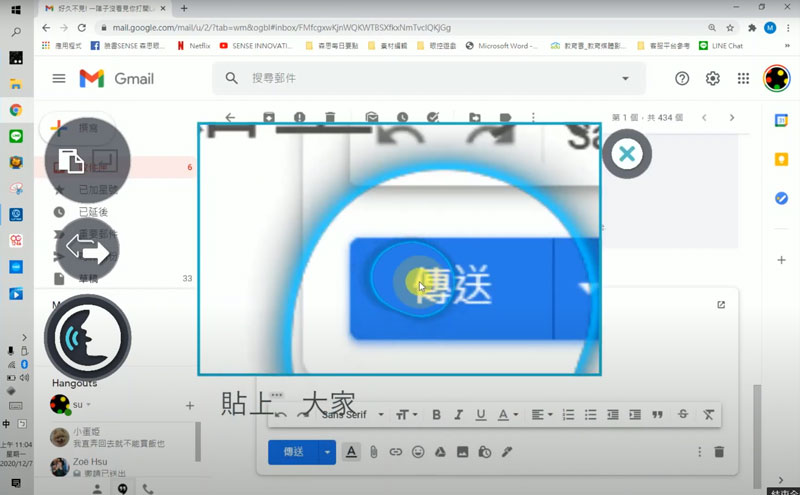
Task: Mark the email as unread
Action: [x=372, y=117]
